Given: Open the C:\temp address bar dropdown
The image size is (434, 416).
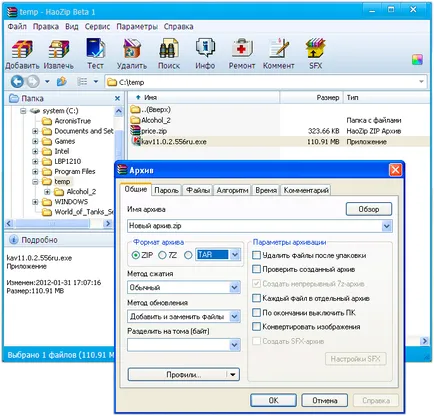Looking at the screenshot, I should pos(421,82).
